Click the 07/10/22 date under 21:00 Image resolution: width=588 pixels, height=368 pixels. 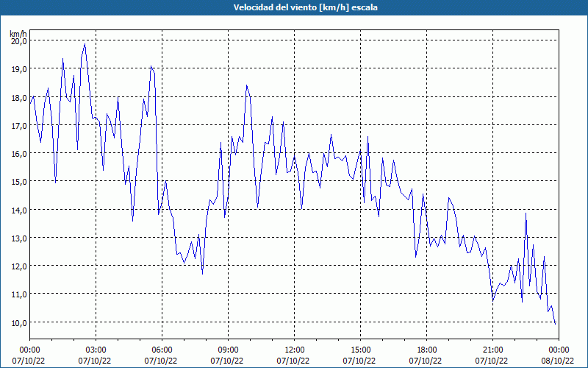pos(492,361)
